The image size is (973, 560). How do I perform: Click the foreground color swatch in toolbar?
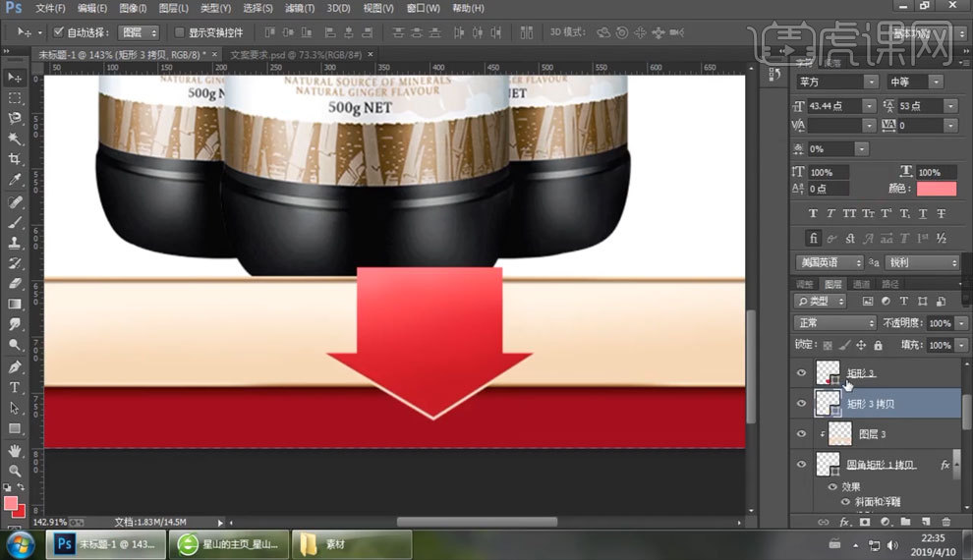point(11,503)
